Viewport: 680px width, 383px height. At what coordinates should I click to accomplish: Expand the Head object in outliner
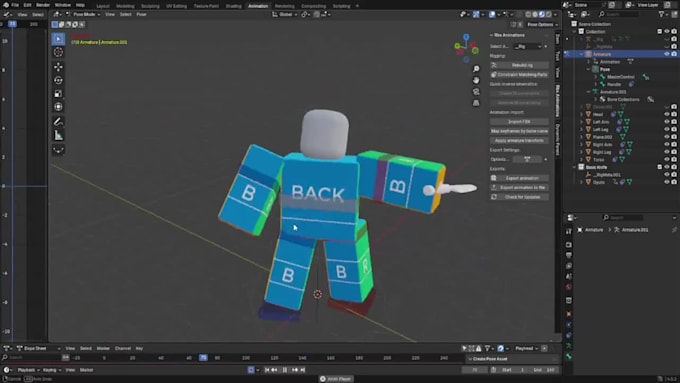[x=582, y=115]
